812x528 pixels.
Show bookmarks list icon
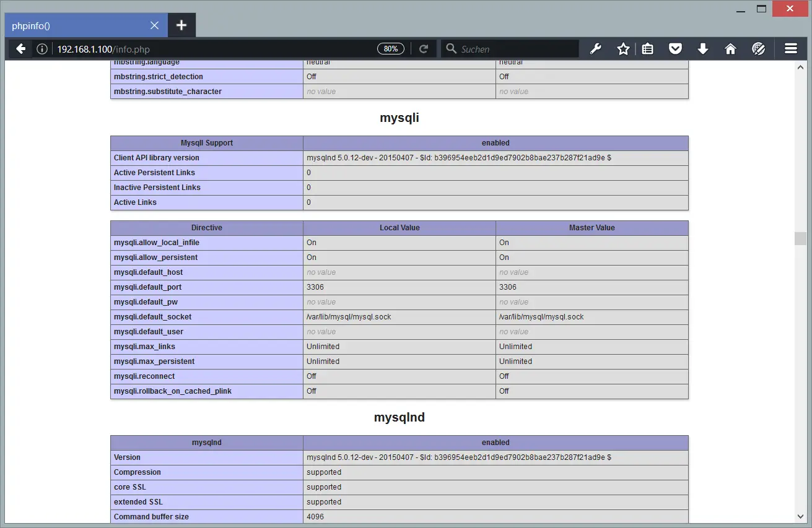(648, 49)
